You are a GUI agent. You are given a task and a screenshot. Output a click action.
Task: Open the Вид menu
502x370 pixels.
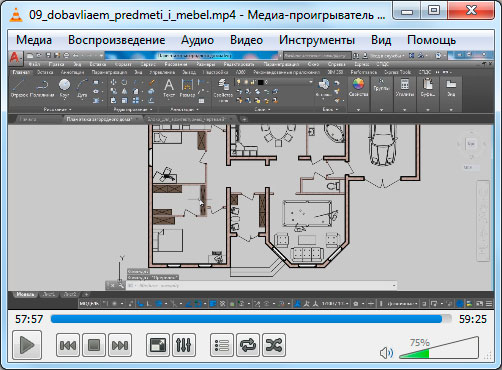381,40
